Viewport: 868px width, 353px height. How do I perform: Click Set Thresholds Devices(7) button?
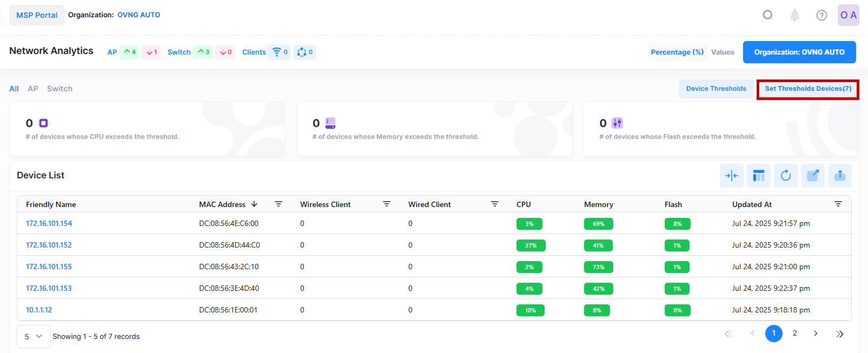tap(807, 89)
